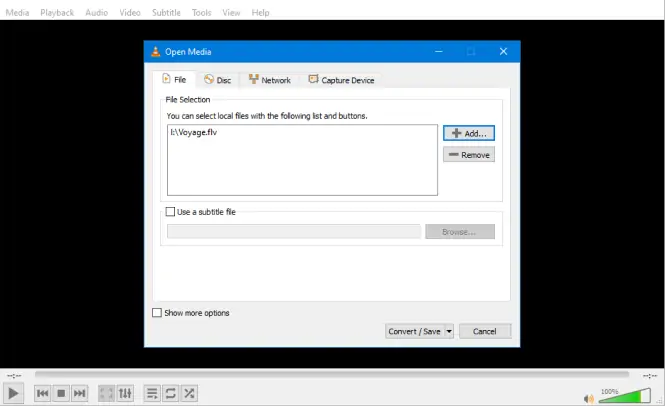
Task: Switch to the Network tab
Action: (270, 80)
